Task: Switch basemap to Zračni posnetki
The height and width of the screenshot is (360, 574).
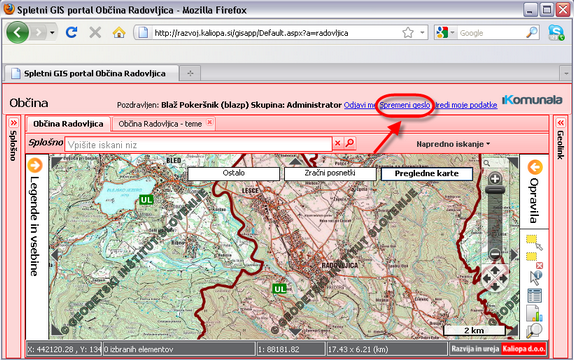Action: tap(330, 173)
